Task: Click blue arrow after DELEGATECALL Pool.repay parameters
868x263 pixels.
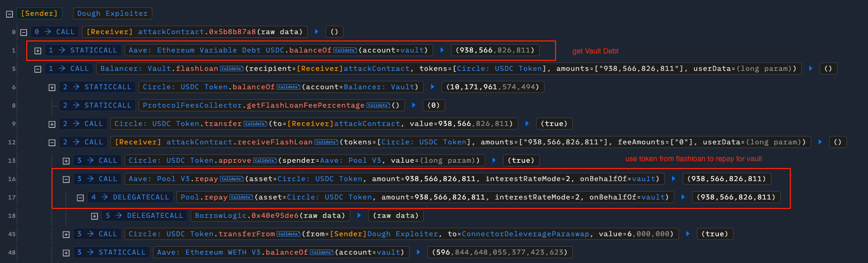Action: pyautogui.click(x=683, y=197)
